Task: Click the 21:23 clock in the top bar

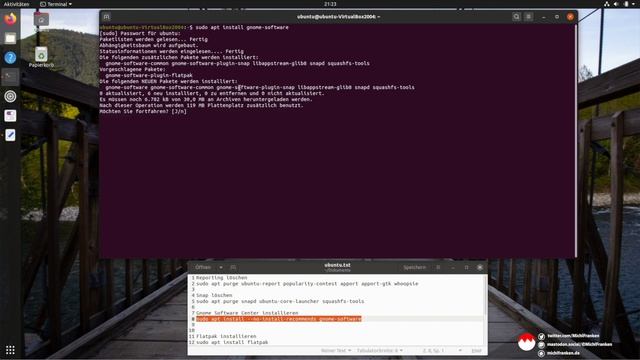Action: click(330, 4)
